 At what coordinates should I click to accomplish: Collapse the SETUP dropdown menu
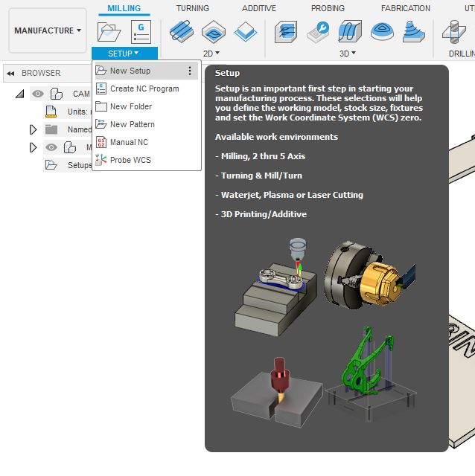(x=124, y=54)
